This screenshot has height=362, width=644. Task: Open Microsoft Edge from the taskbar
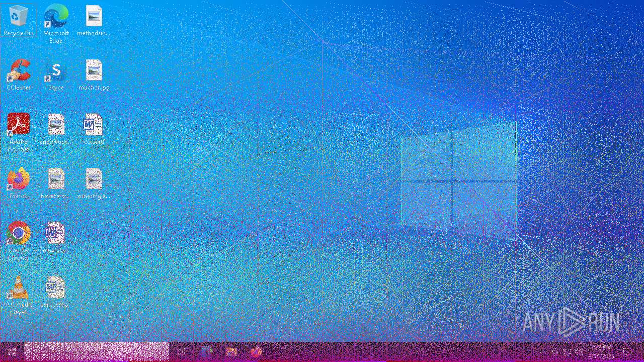[206, 352]
